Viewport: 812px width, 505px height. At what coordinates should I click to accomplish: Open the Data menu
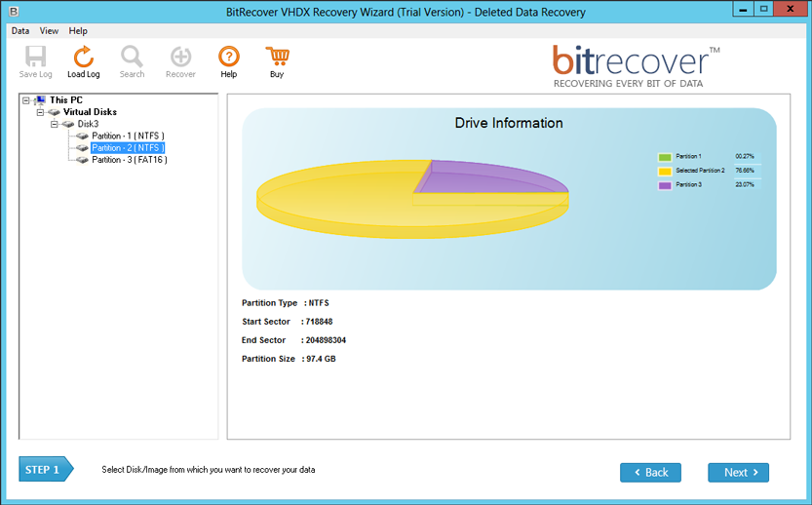(20, 30)
